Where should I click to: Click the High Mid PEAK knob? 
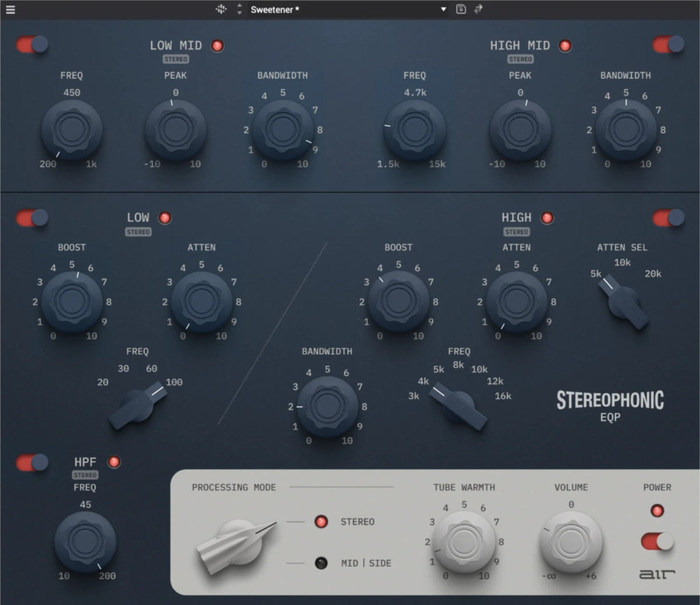pos(520,130)
